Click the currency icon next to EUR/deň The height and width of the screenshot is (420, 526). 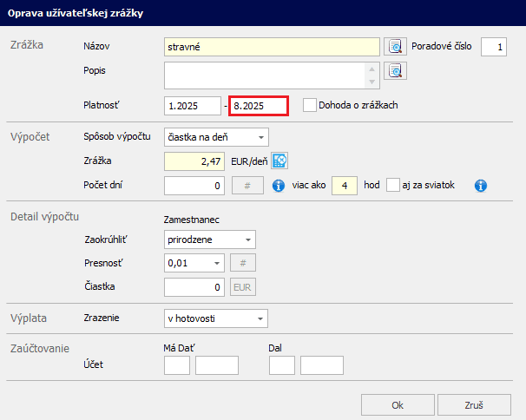[279, 161]
